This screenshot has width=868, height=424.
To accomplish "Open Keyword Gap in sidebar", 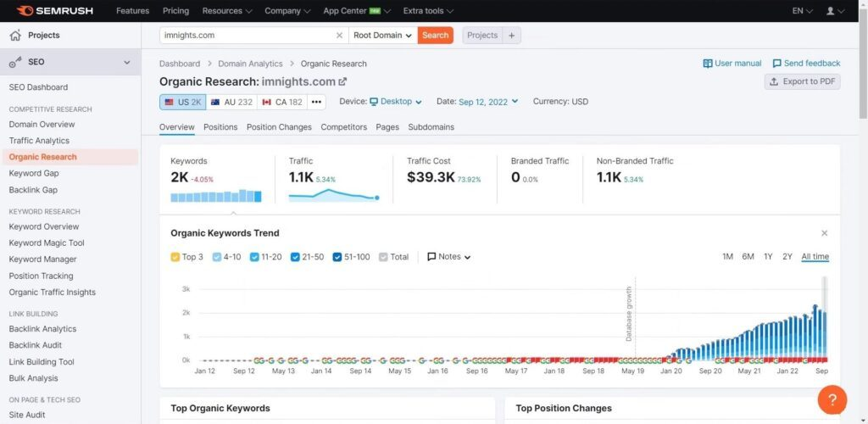I will coord(34,173).
